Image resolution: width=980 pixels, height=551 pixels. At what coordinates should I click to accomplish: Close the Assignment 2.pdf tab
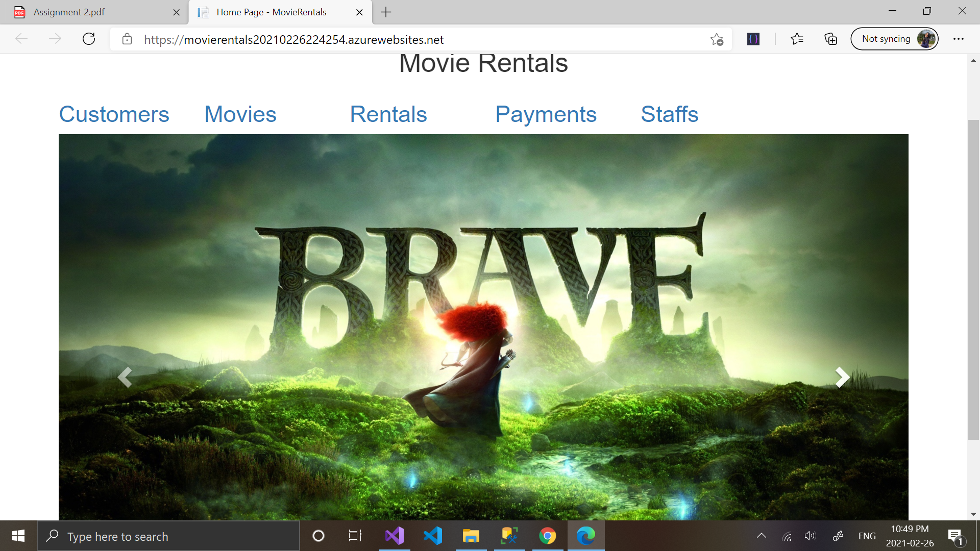(177, 12)
